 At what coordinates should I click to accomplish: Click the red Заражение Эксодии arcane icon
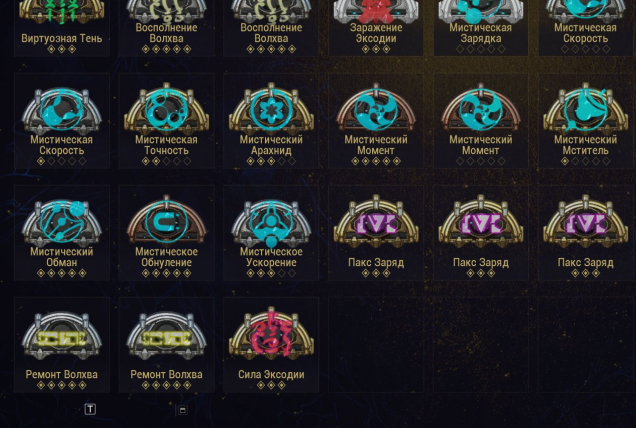pos(376,11)
